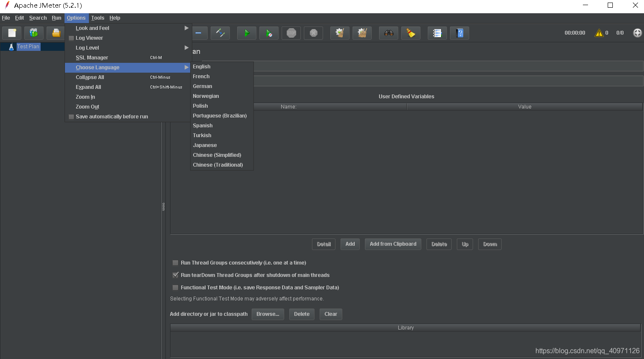The image size is (644, 359).
Task: Click the Up button
Action: (x=465, y=244)
